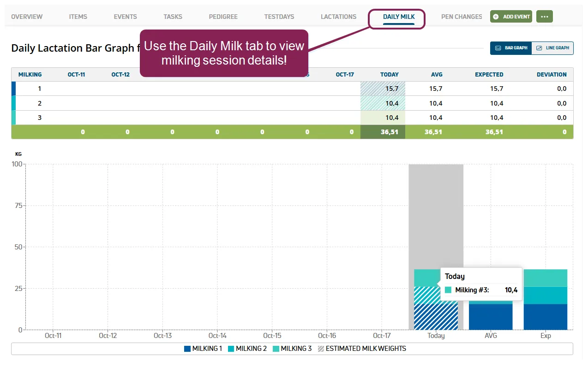The height and width of the screenshot is (379, 588).
Task: Go to the Tasks tab
Action: 173,17
